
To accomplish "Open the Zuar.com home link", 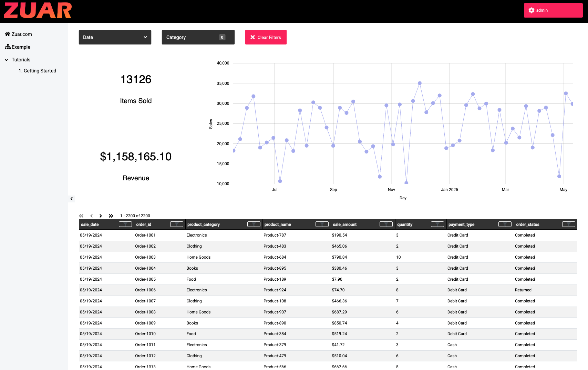I will click(22, 34).
